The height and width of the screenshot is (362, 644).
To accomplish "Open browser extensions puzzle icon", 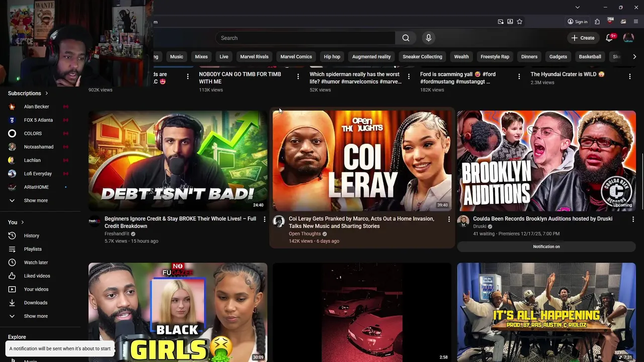I will pos(597,22).
